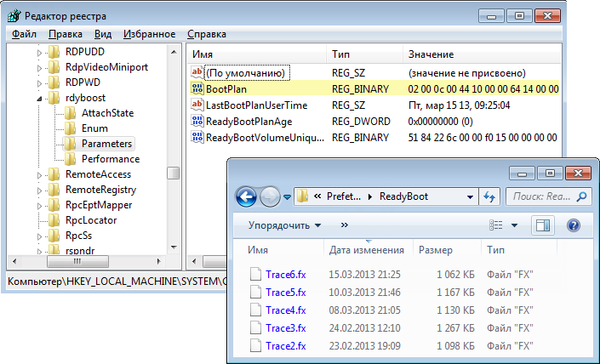Screen dimensions: 600x364
Task: Open the Файл menu
Action: (24, 34)
